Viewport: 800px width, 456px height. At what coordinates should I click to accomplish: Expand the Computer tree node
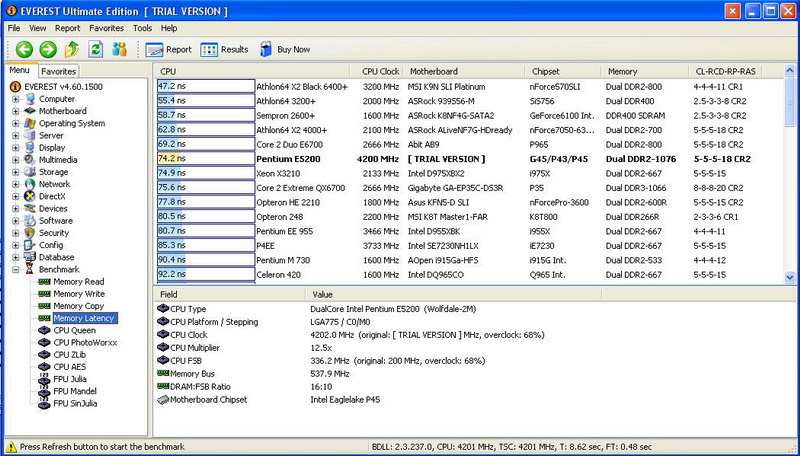point(16,99)
